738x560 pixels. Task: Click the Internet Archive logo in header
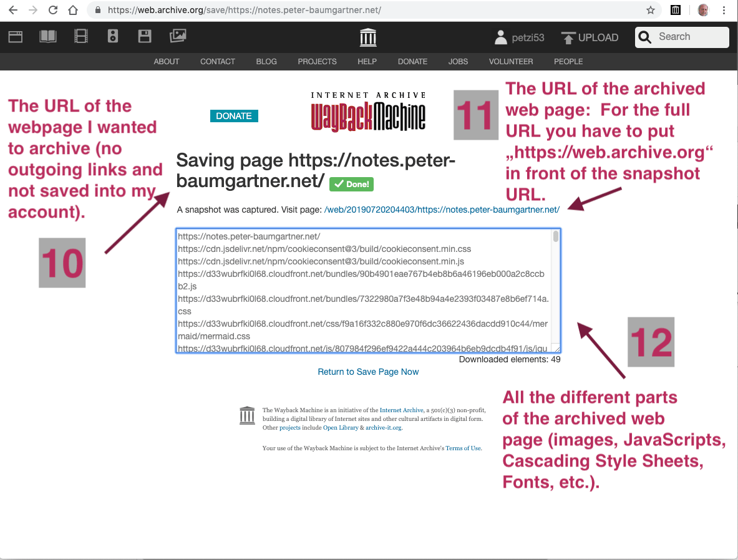coord(369,37)
